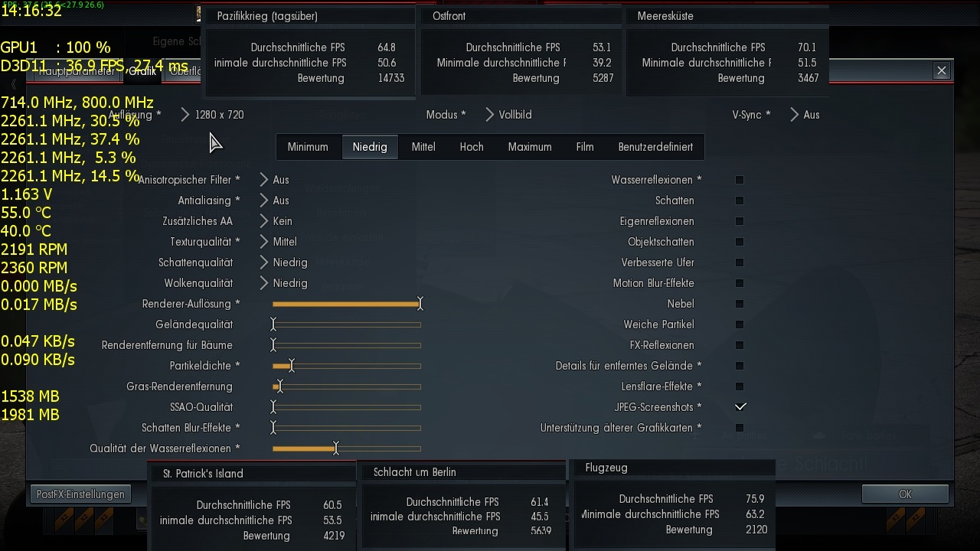Click the Schlacht um Berlin benchmark title
Image resolution: width=980 pixels, height=551 pixels.
pyautogui.click(x=414, y=472)
